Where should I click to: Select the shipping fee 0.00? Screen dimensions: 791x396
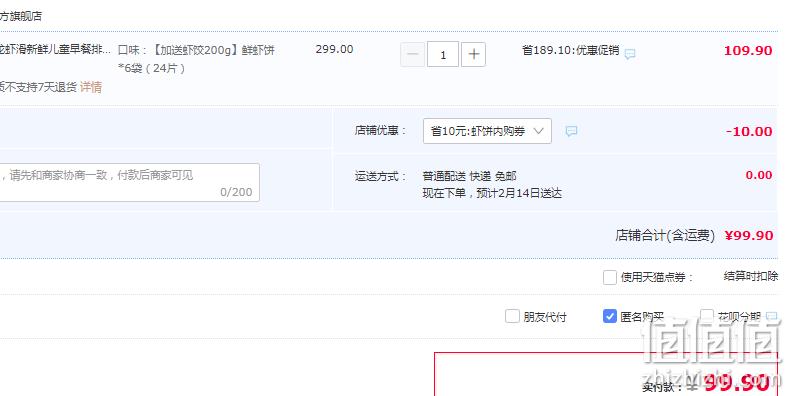(x=759, y=175)
